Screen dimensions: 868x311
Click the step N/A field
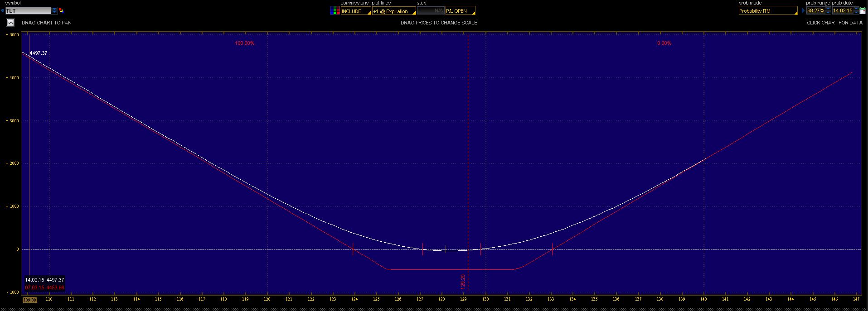pyautogui.click(x=431, y=11)
